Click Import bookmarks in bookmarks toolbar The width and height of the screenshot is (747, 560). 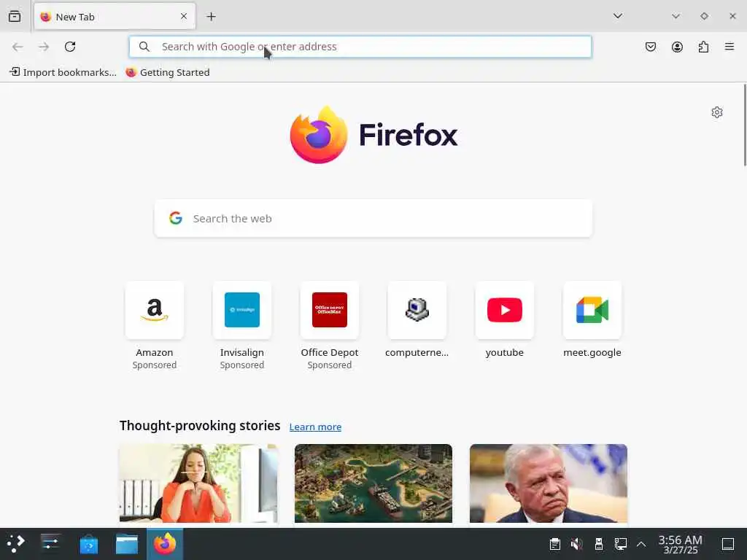click(63, 72)
